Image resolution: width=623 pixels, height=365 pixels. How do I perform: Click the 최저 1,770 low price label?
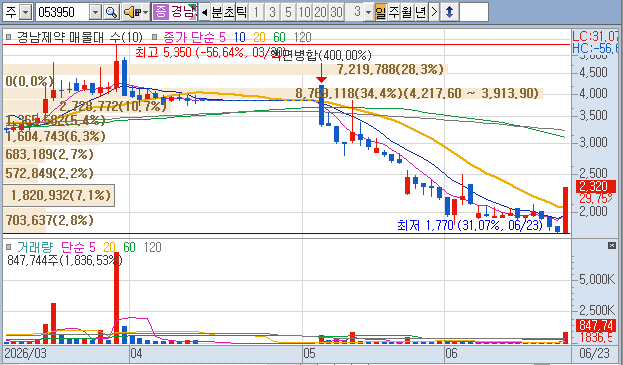point(470,226)
